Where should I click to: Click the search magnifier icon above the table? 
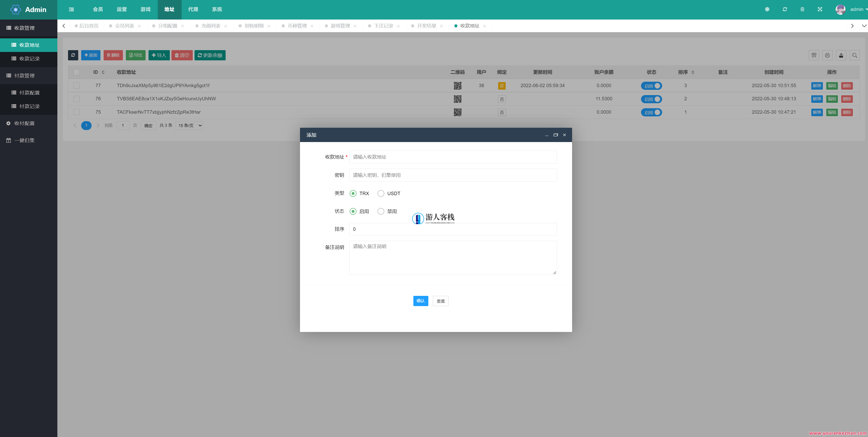pyautogui.click(x=855, y=55)
